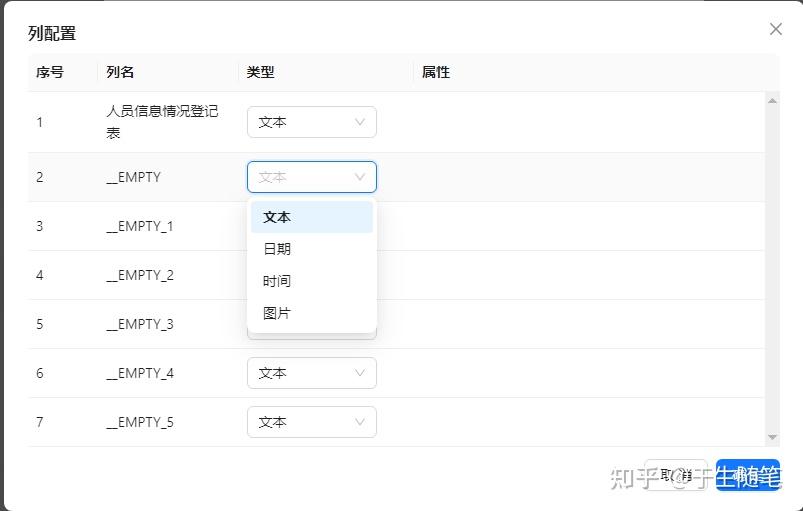Expand the type dropdown for __EMPTY_4
Screen dimensions: 803x511
[x=311, y=373]
